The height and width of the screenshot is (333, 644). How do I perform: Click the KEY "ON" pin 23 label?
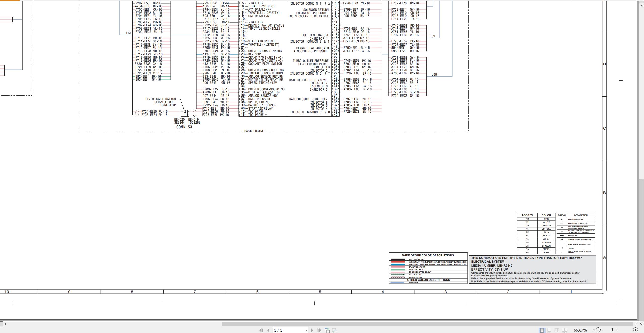(x=255, y=54)
